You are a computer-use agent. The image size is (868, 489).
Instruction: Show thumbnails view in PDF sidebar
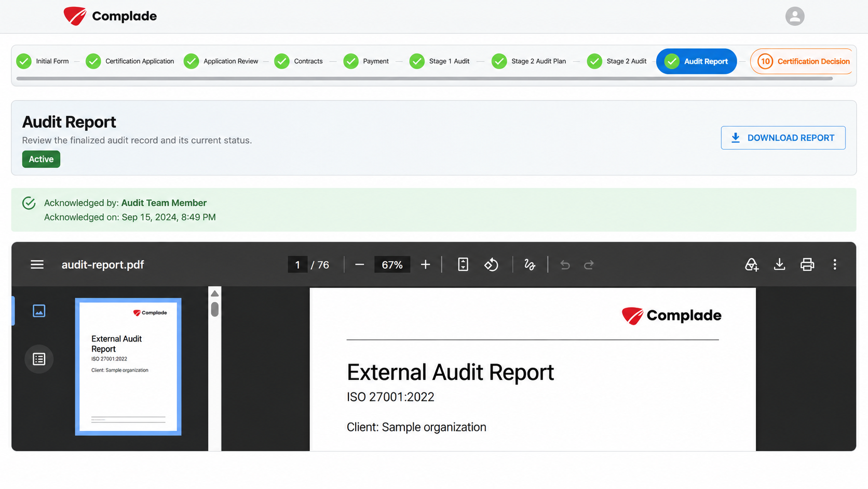pyautogui.click(x=39, y=311)
